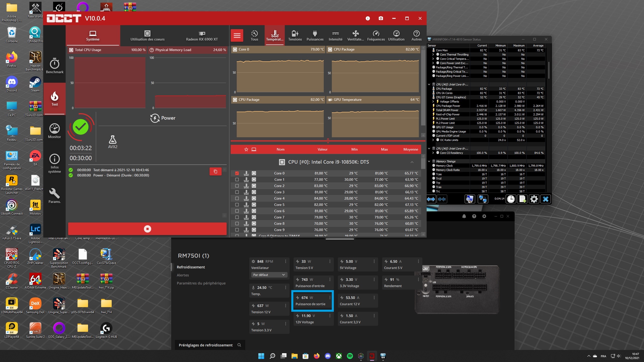Click the OCCT info icon in title bar
644x362 pixels.
click(x=368, y=18)
